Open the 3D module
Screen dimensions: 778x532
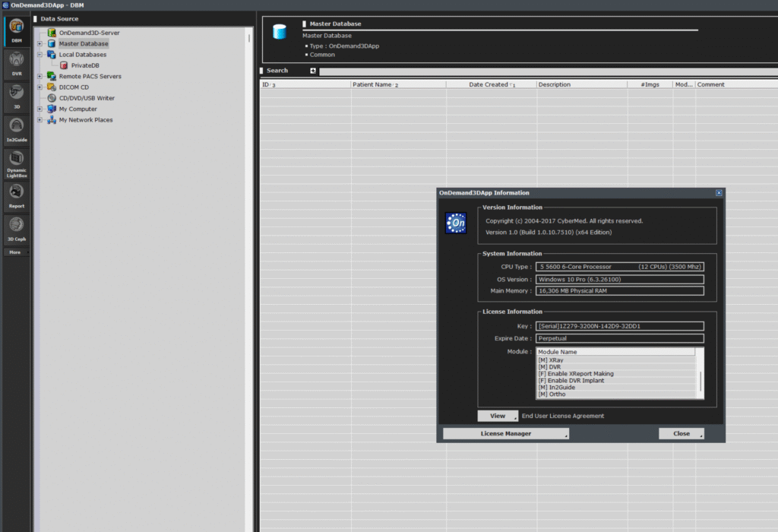pos(17,97)
